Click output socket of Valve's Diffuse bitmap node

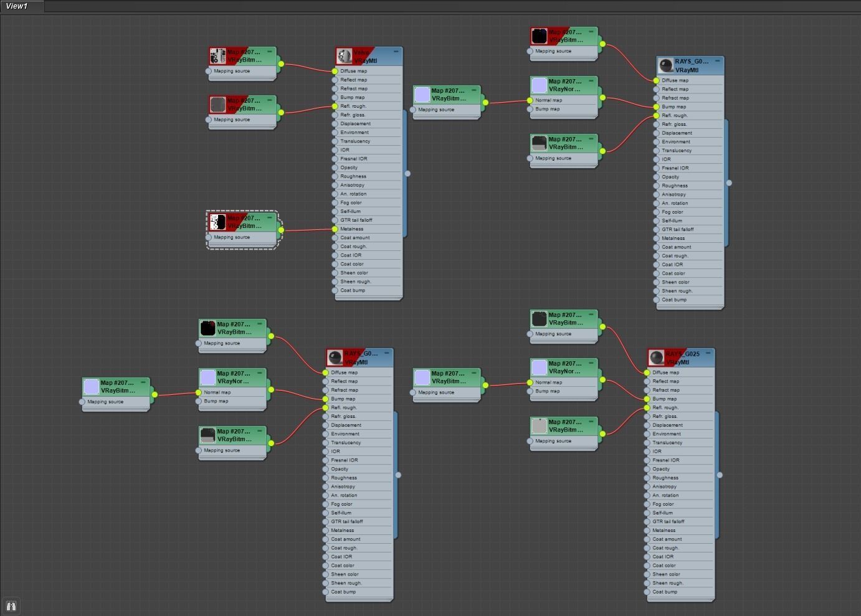click(281, 64)
